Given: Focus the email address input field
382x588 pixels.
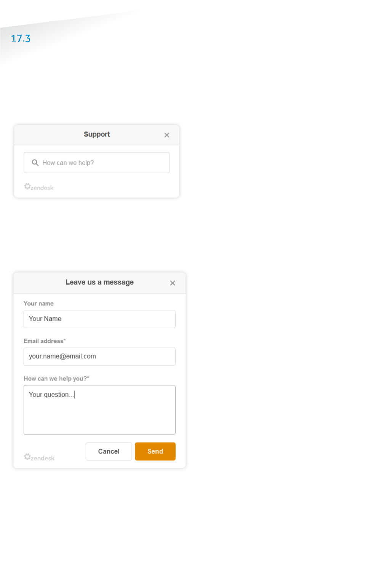Looking at the screenshot, I should coord(99,356).
